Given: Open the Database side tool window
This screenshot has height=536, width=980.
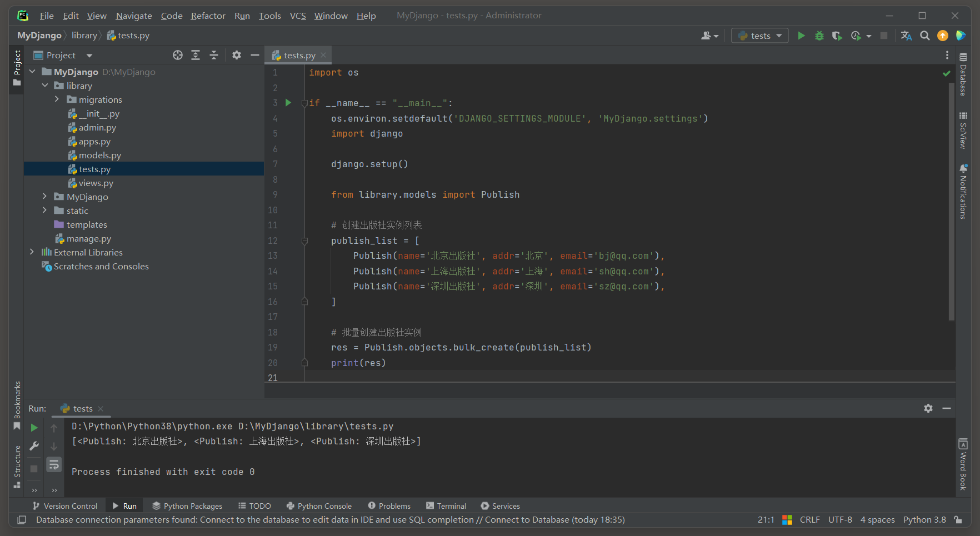Looking at the screenshot, I should tap(963, 74).
